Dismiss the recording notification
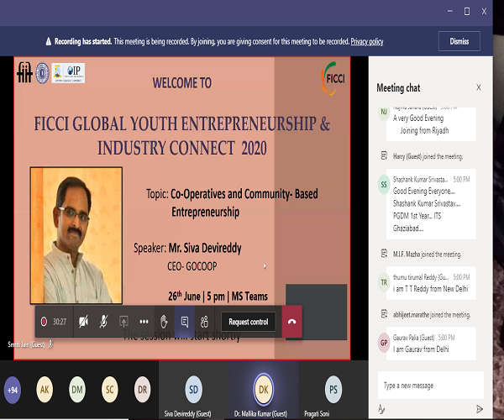Screen dimensions: 504x420 (x=459, y=41)
